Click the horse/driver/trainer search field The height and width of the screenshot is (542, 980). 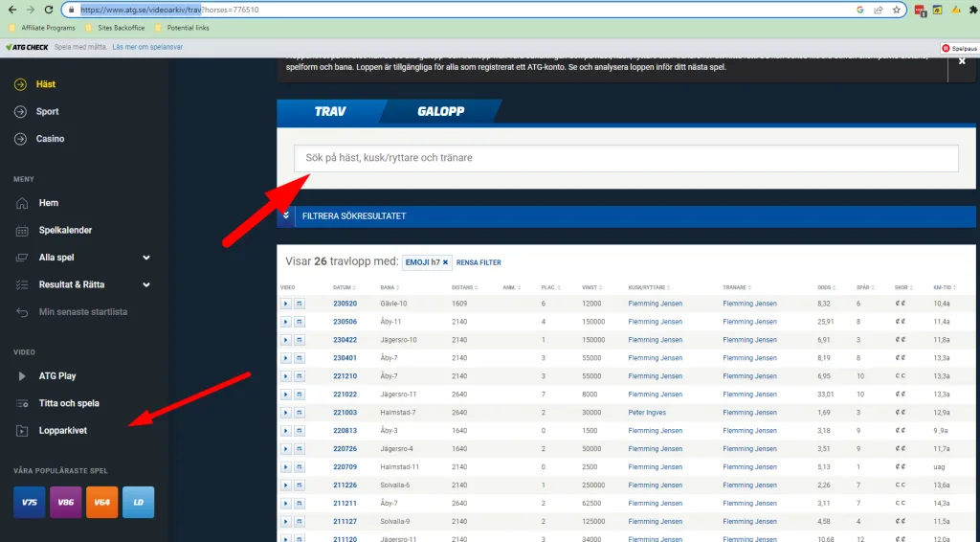click(626, 158)
